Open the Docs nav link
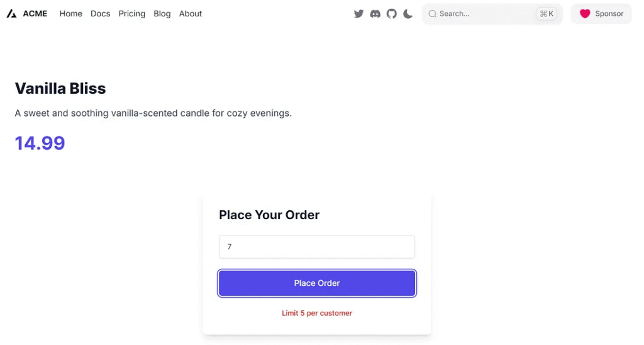The width and height of the screenshot is (644, 345). point(100,14)
